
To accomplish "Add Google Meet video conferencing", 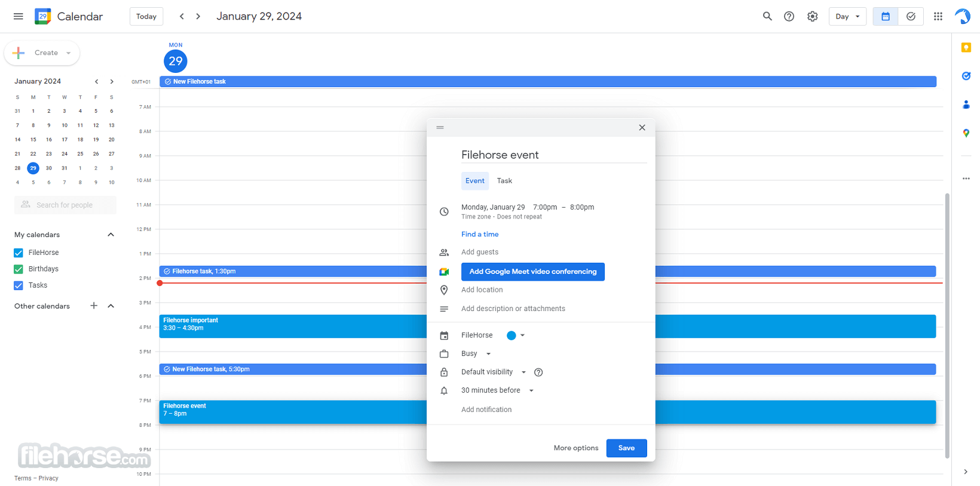I will (533, 272).
